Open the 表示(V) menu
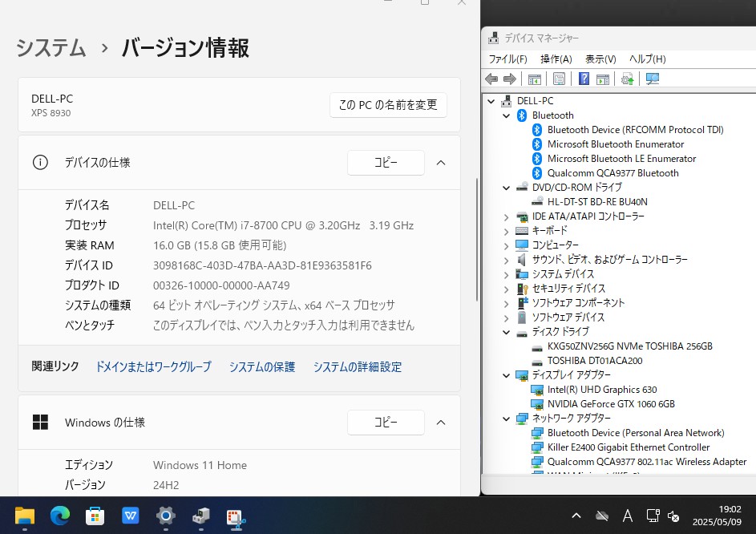The height and width of the screenshot is (534, 756). tap(600, 59)
